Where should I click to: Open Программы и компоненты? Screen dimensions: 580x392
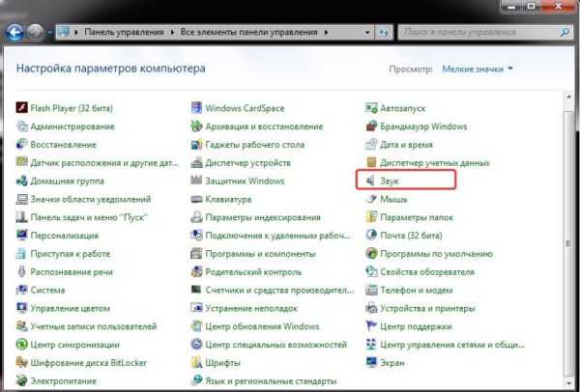253,254
